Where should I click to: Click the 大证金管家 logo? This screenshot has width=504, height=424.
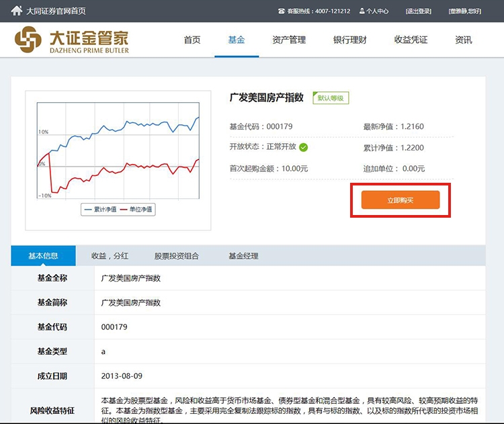click(x=72, y=40)
